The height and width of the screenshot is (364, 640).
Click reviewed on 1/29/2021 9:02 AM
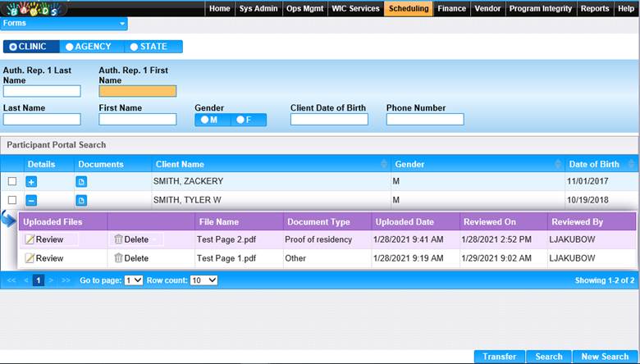pyautogui.click(x=496, y=258)
